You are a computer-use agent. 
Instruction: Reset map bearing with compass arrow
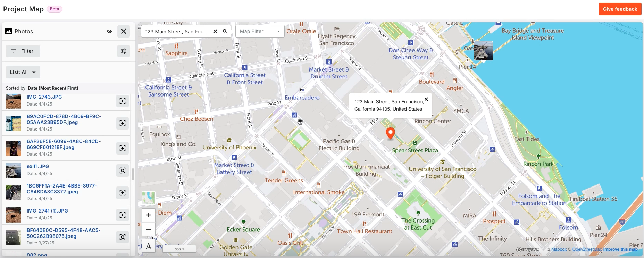tap(149, 246)
